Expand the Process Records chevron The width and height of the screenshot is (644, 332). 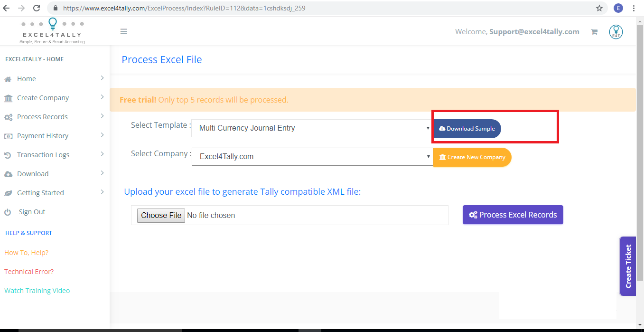(x=102, y=116)
